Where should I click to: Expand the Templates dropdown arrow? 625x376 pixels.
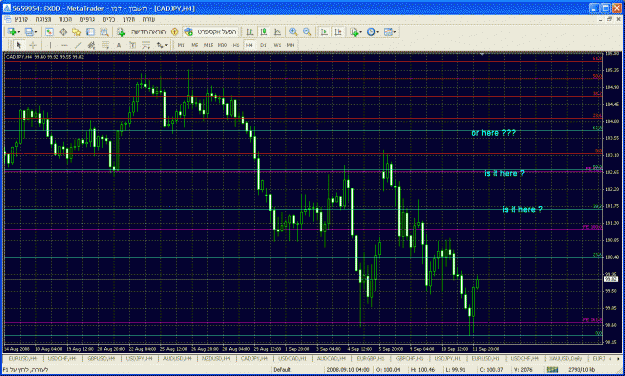coord(395,32)
